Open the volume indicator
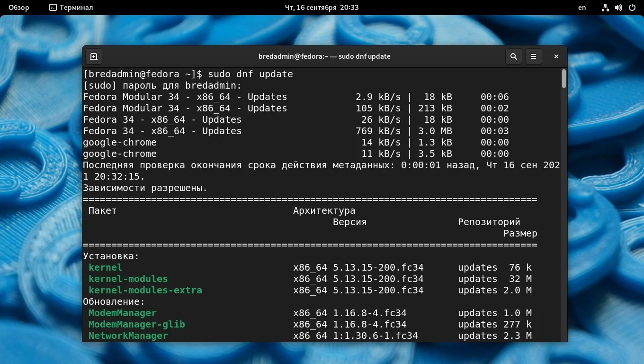644x364 pixels. tap(618, 8)
